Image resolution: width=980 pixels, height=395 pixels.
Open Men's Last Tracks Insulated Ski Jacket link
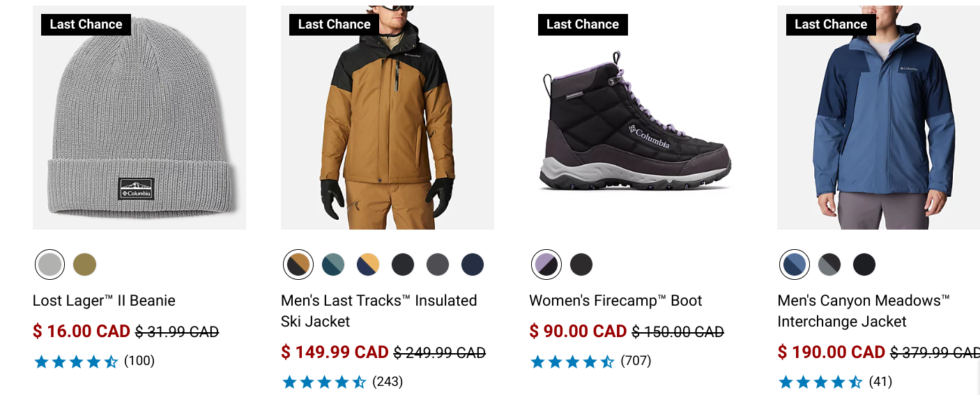[x=379, y=311]
